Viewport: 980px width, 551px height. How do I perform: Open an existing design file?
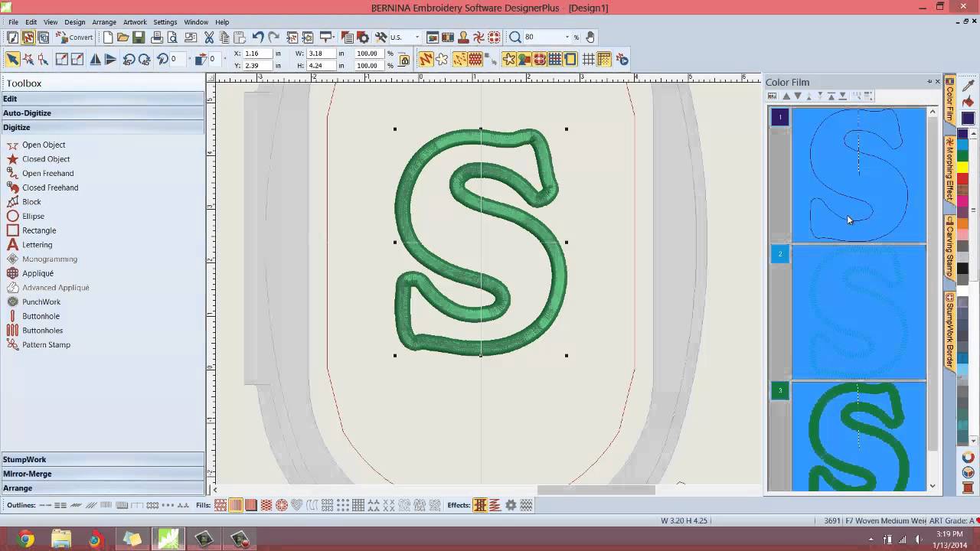tap(123, 37)
